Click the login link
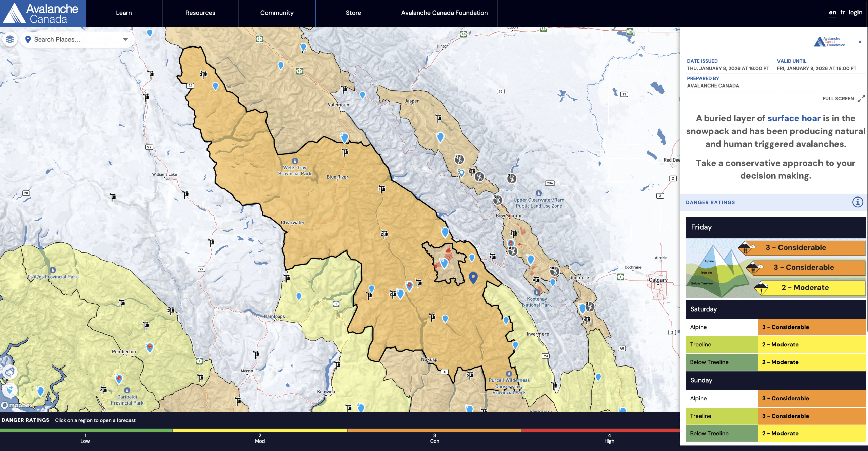Screen dimensions: 868x451 coord(855,12)
